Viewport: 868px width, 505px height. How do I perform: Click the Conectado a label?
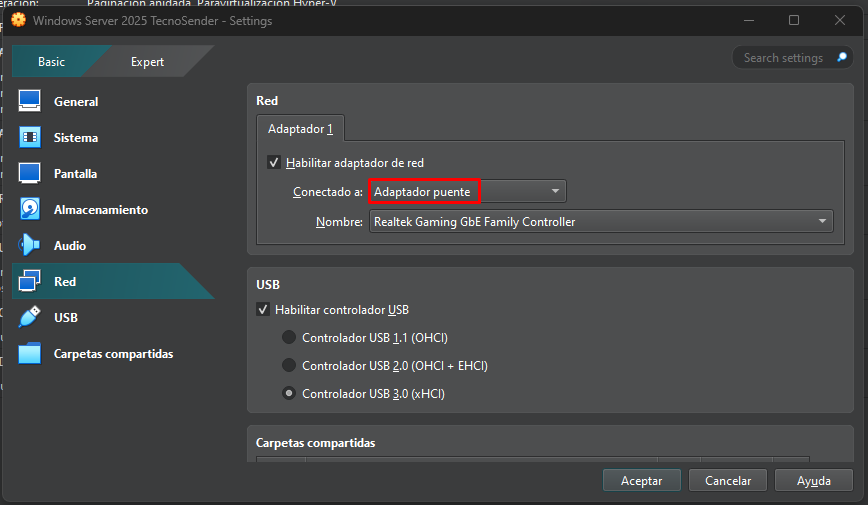tap(328, 192)
